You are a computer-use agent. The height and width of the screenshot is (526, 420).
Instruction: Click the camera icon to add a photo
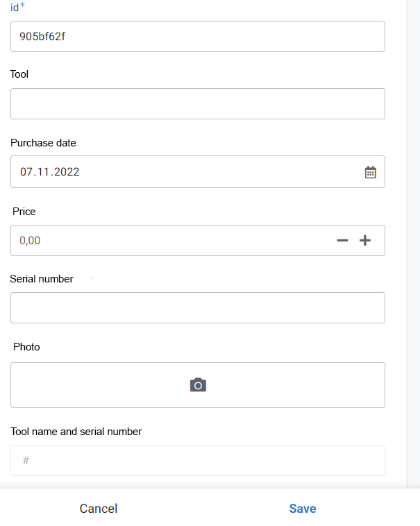pyautogui.click(x=198, y=385)
